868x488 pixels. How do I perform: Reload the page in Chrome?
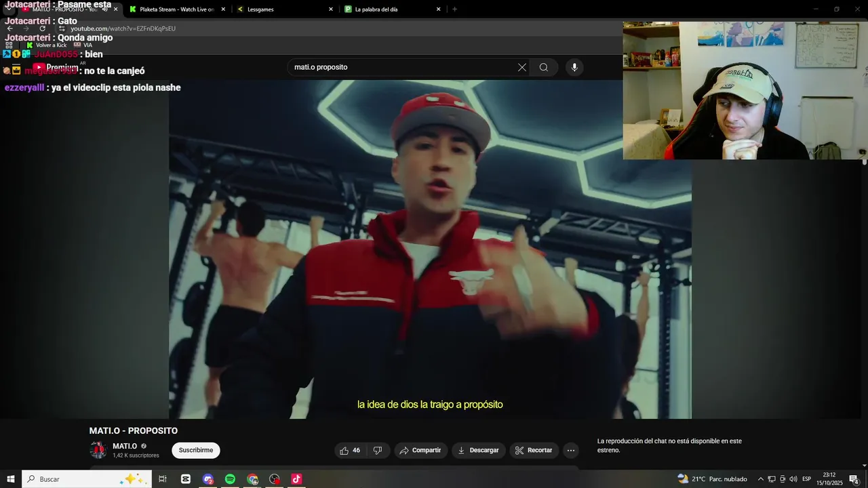tap(42, 28)
